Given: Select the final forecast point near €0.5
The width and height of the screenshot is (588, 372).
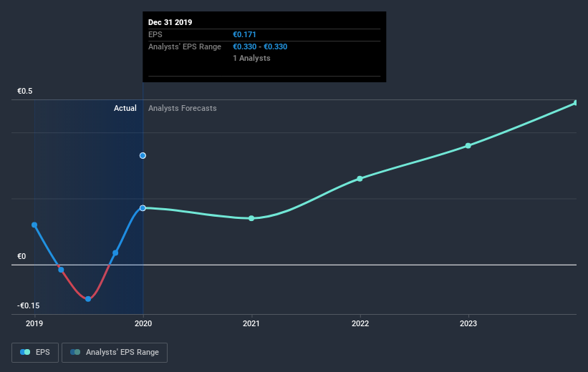Looking at the screenshot, I should [577, 102].
